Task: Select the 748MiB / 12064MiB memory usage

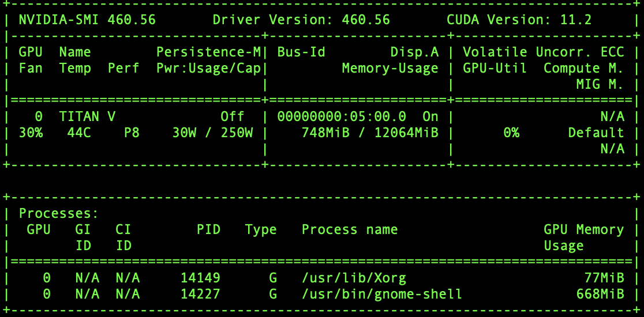Action: [370, 133]
